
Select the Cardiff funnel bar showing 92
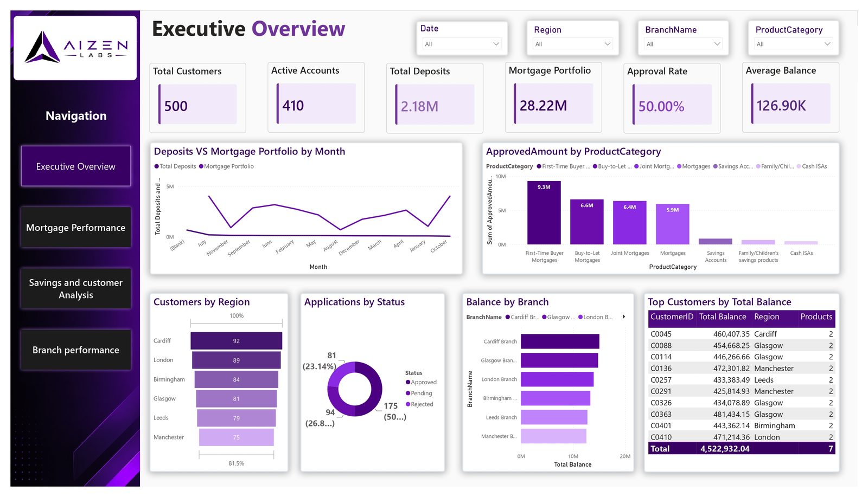[236, 341]
